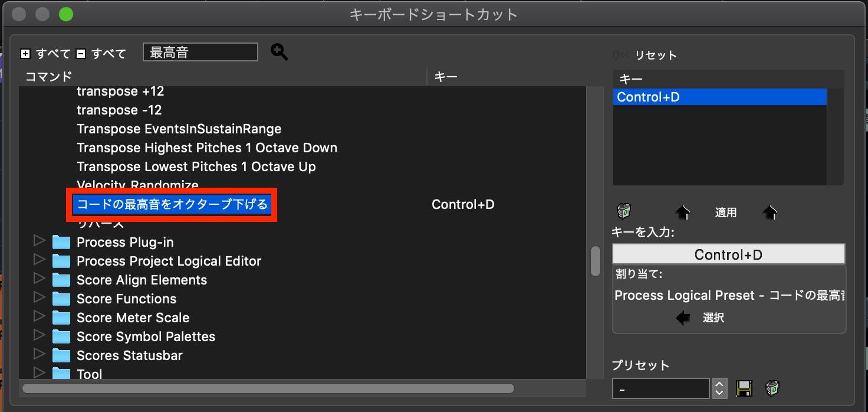
Task: Click the up arrow right of 適用
Action: click(x=770, y=212)
